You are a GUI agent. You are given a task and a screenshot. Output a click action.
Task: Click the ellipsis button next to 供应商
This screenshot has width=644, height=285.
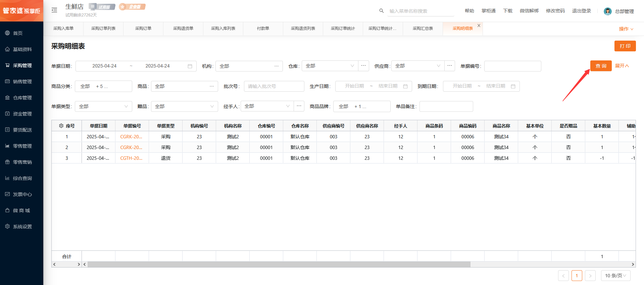tap(450, 66)
